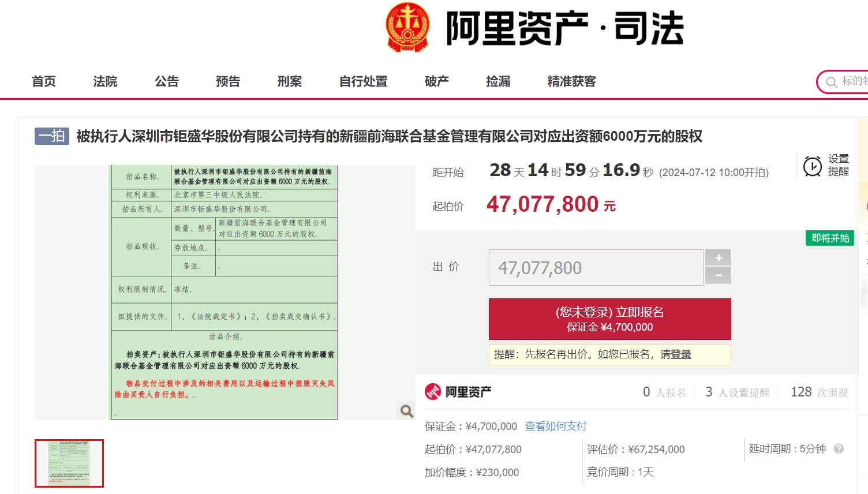Open the 首页 navigation tab
This screenshot has width=868, height=494.
tap(44, 81)
